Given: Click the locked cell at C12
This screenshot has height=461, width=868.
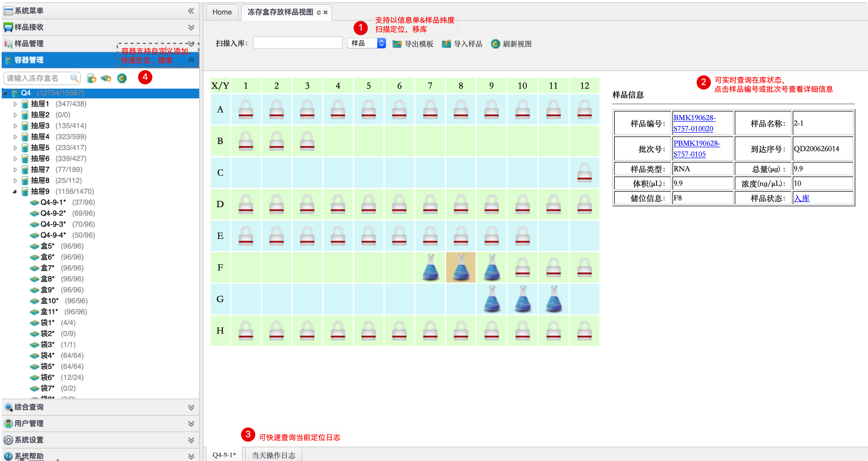Looking at the screenshot, I should tap(584, 173).
